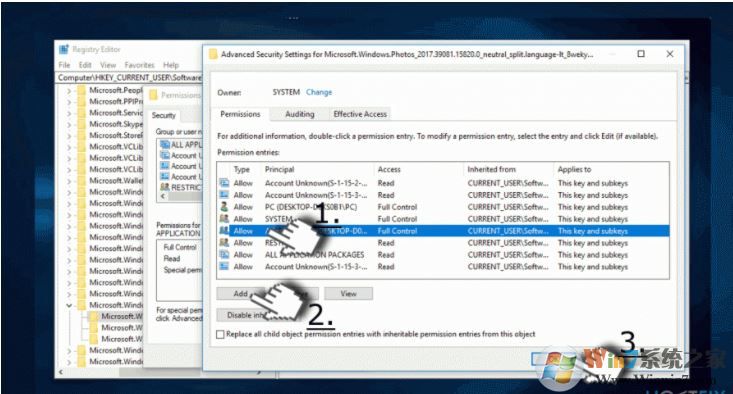Click the Type column header
733x394 pixels.
pos(242,169)
